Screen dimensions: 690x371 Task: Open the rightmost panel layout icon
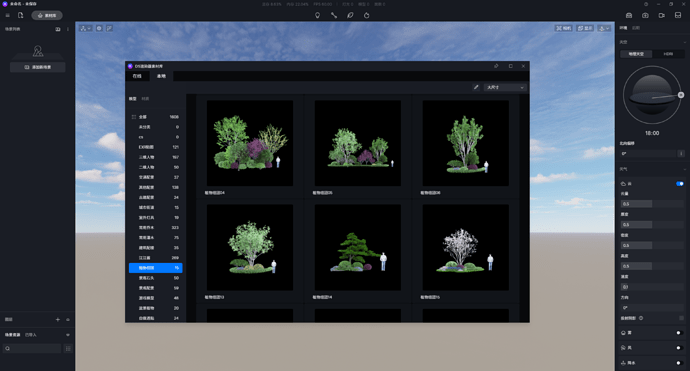pos(678,15)
